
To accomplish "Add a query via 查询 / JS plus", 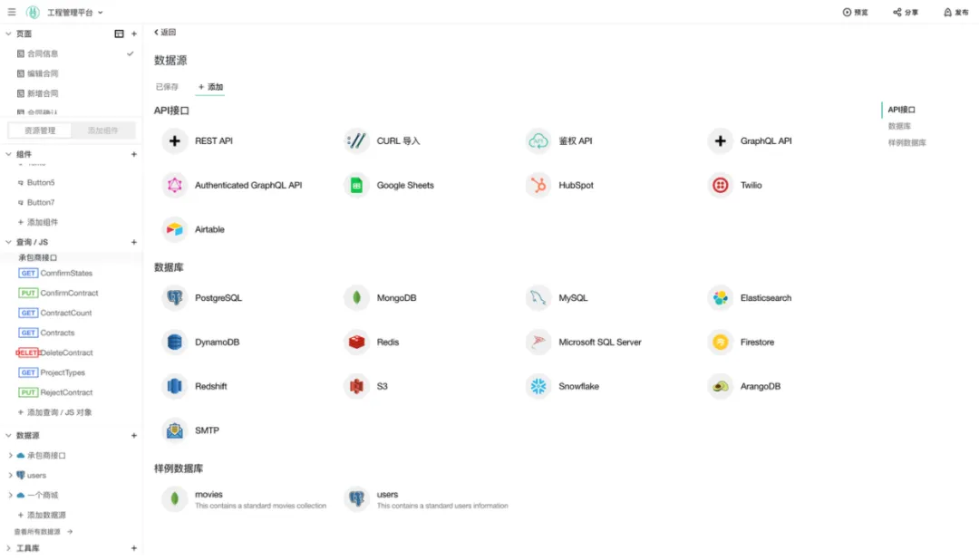I will [133, 242].
